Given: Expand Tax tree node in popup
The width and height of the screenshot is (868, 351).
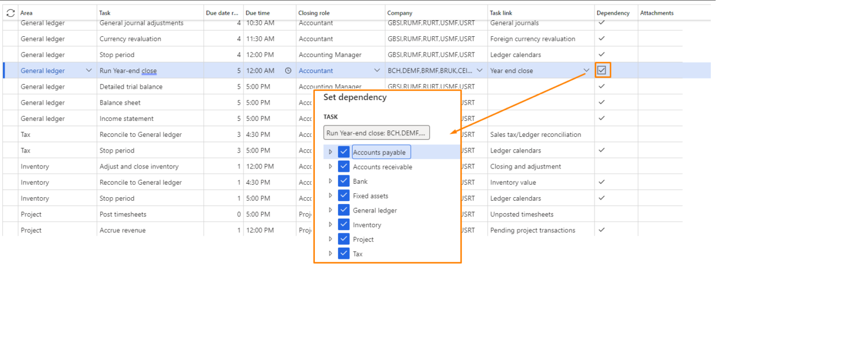Looking at the screenshot, I should pyautogui.click(x=331, y=254).
